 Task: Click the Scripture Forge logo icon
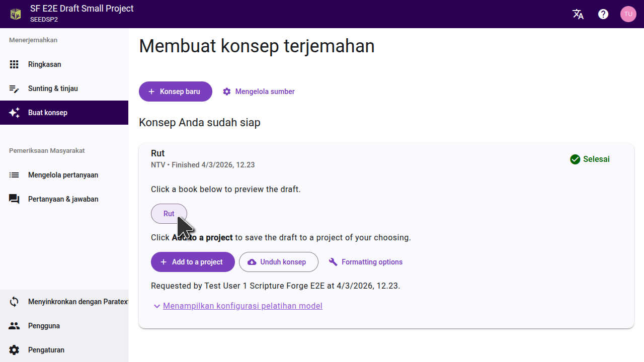16,14
